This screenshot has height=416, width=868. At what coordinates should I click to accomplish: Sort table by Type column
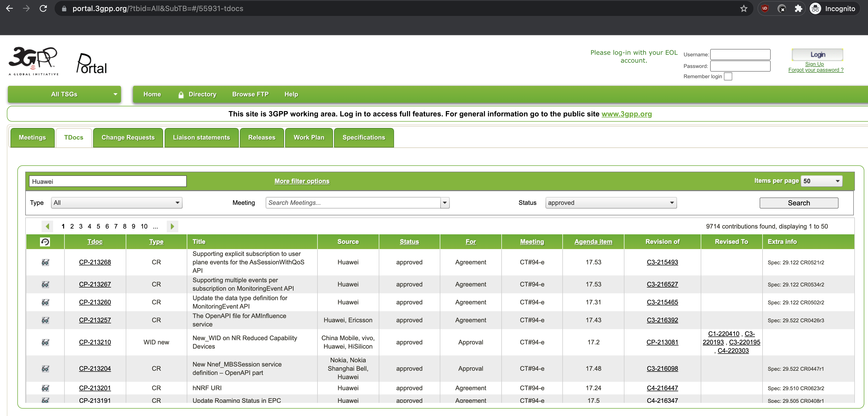click(156, 242)
